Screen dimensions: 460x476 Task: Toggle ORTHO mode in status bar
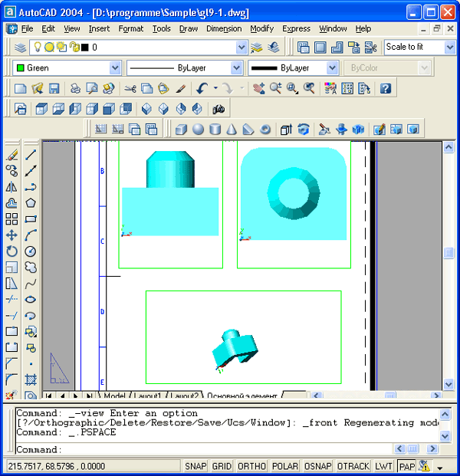click(251, 466)
